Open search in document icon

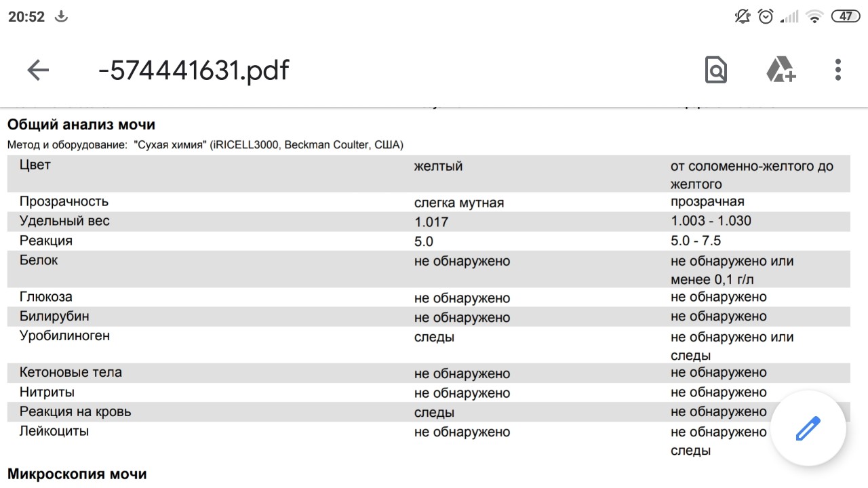[x=716, y=70]
